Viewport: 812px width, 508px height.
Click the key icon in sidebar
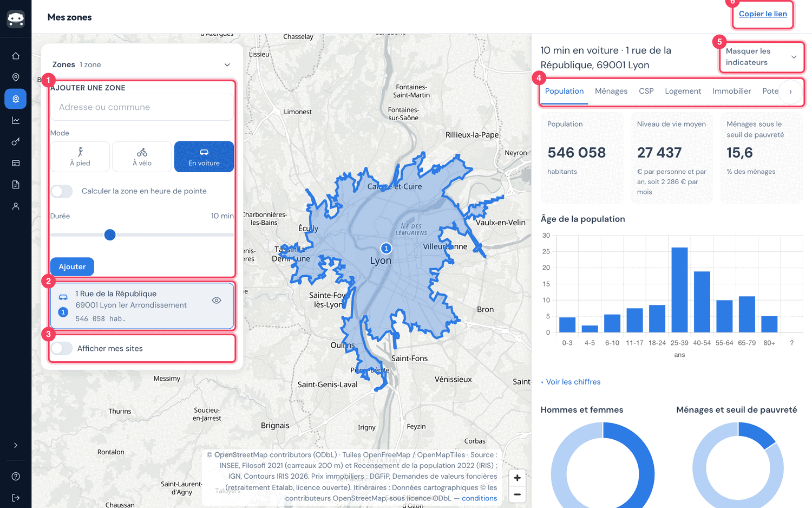pos(16,142)
